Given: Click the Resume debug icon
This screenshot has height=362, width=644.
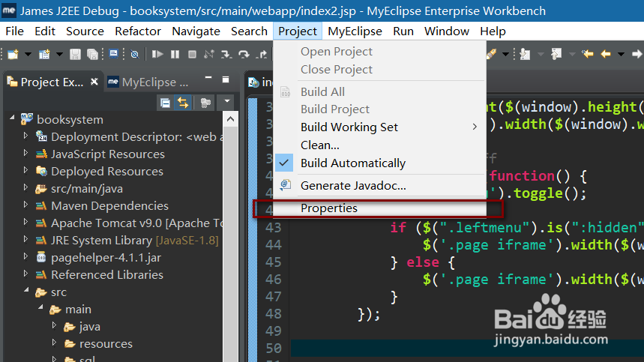Looking at the screenshot, I should (157, 54).
